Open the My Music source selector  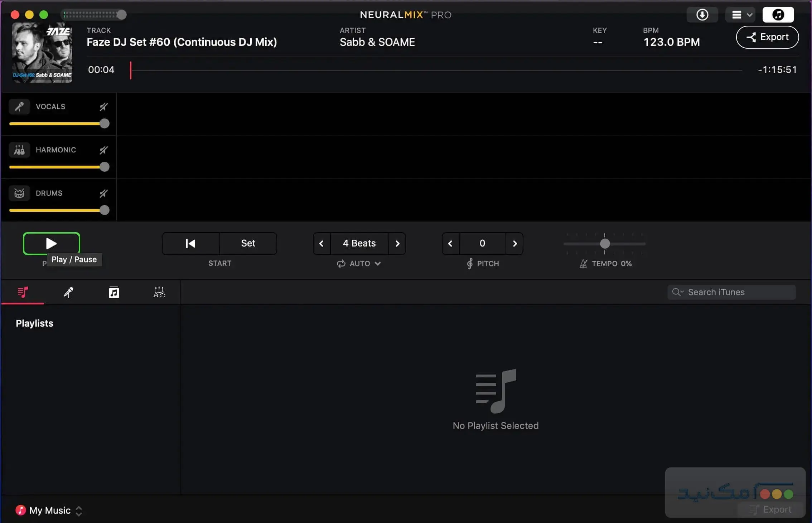pyautogui.click(x=49, y=510)
